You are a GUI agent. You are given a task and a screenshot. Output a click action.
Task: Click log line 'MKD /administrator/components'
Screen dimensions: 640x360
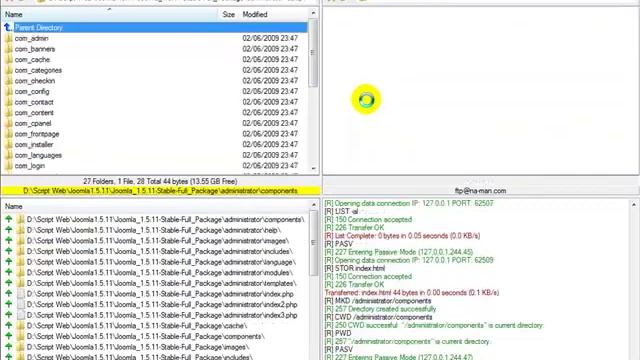[378, 301]
